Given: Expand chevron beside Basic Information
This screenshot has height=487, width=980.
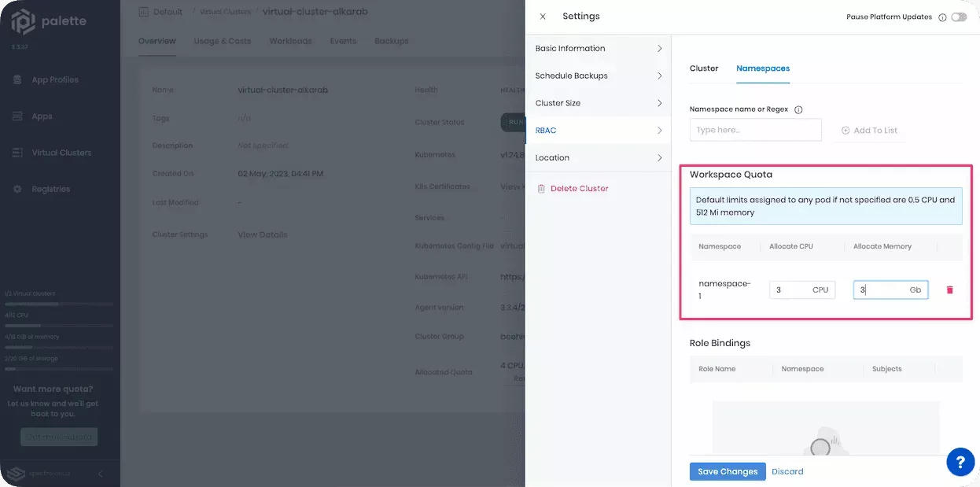Looking at the screenshot, I should pos(659,49).
